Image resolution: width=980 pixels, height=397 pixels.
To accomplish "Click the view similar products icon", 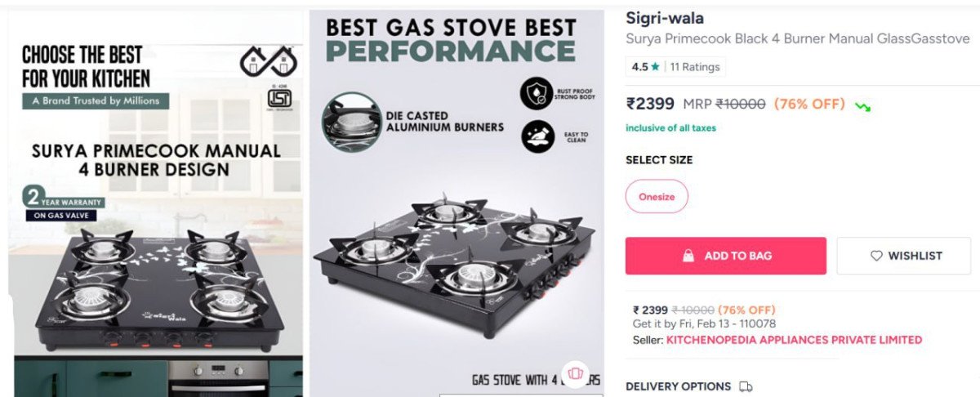I will click(x=574, y=373).
